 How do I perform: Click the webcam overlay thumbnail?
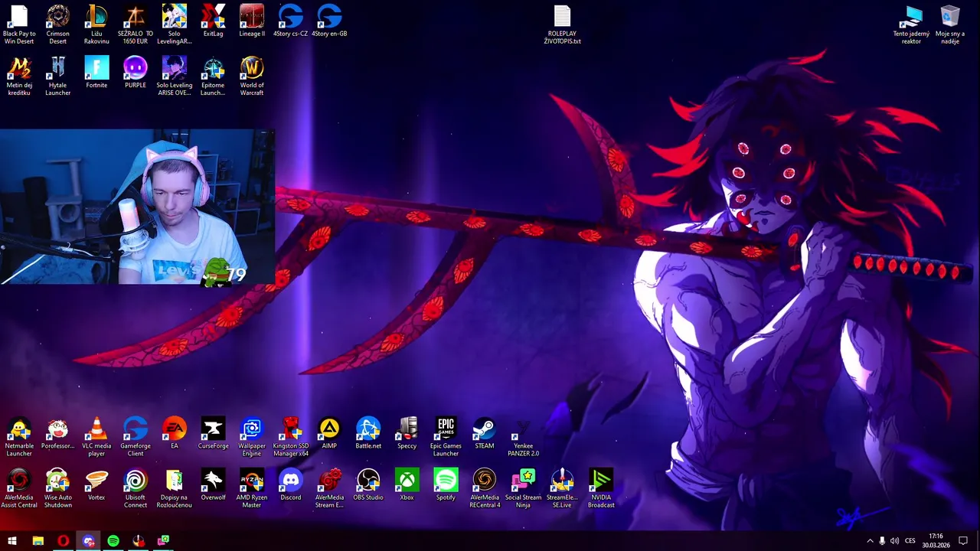pyautogui.click(x=137, y=207)
